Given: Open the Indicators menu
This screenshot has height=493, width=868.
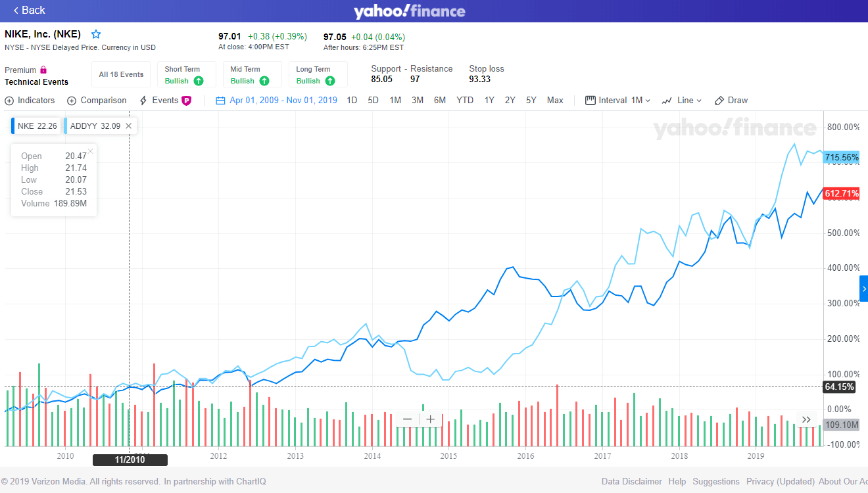Looking at the screenshot, I should (x=30, y=101).
